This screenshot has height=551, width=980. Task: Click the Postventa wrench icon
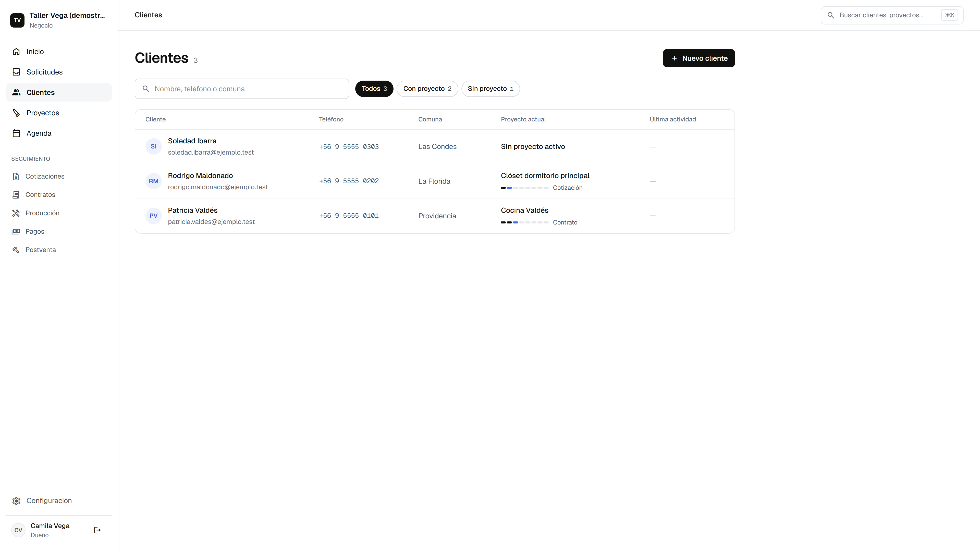(16, 250)
